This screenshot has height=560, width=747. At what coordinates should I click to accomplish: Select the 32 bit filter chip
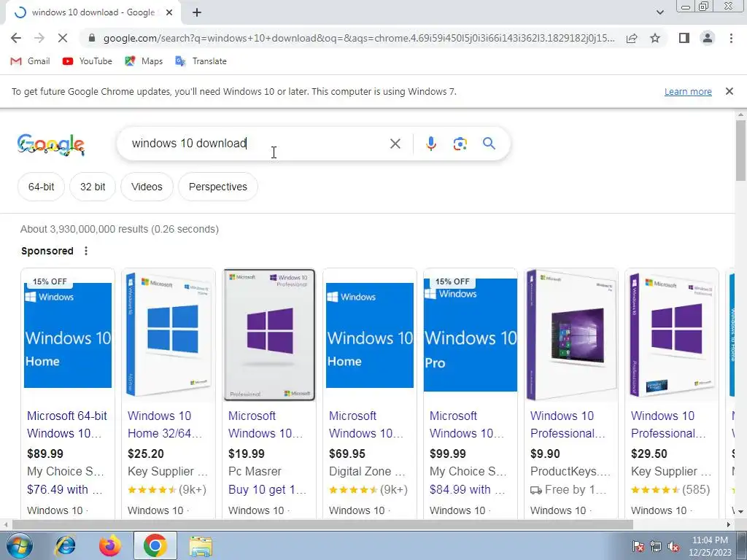click(x=93, y=187)
